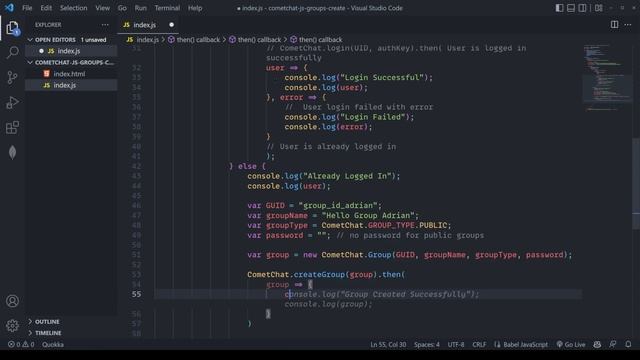This screenshot has height=360, width=640.
Task: Click the "group_id_adrian" string
Action: click(x=338, y=205)
